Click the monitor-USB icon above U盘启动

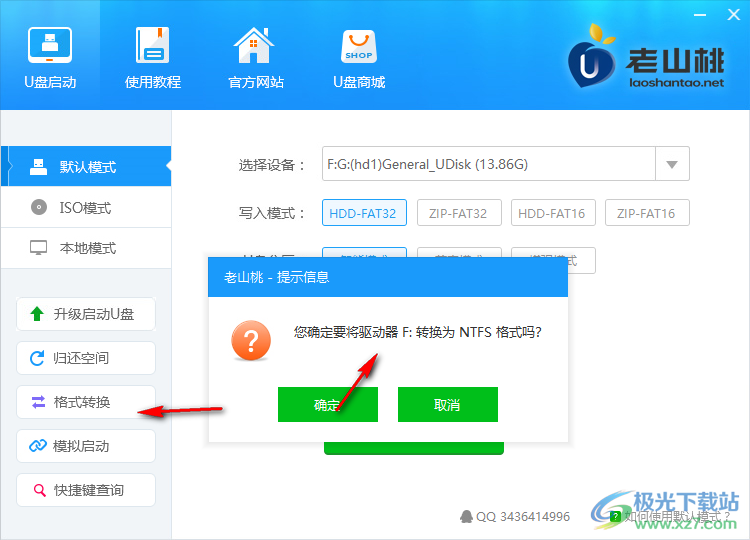click(50, 45)
